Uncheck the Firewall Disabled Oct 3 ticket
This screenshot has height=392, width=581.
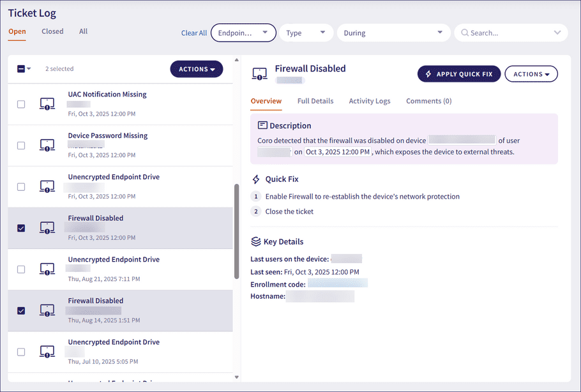[20, 227]
